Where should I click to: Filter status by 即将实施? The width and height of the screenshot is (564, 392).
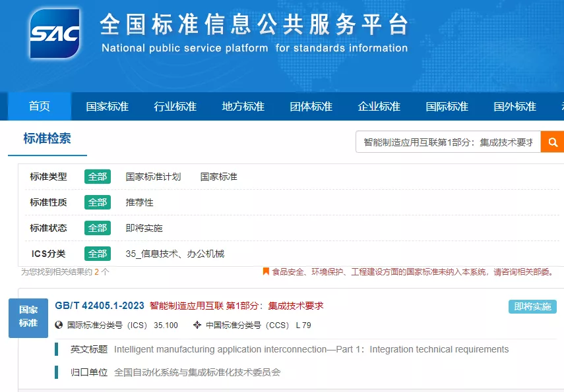[x=144, y=228]
